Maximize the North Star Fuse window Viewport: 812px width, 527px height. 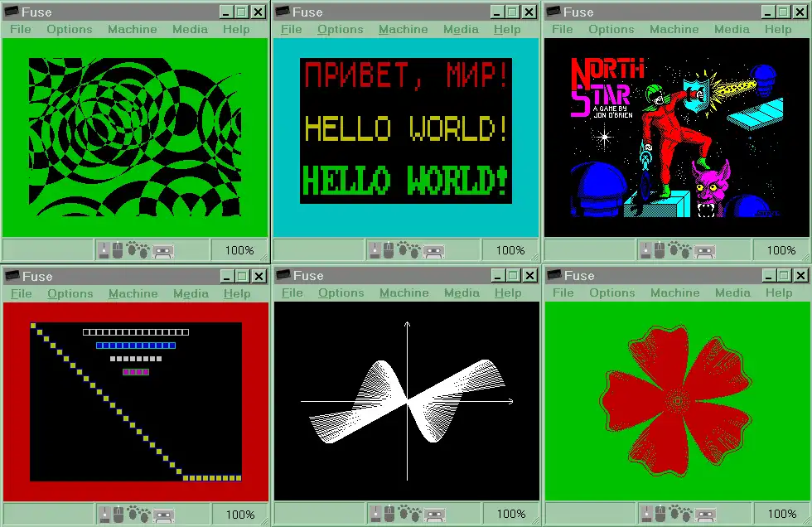tap(783, 12)
